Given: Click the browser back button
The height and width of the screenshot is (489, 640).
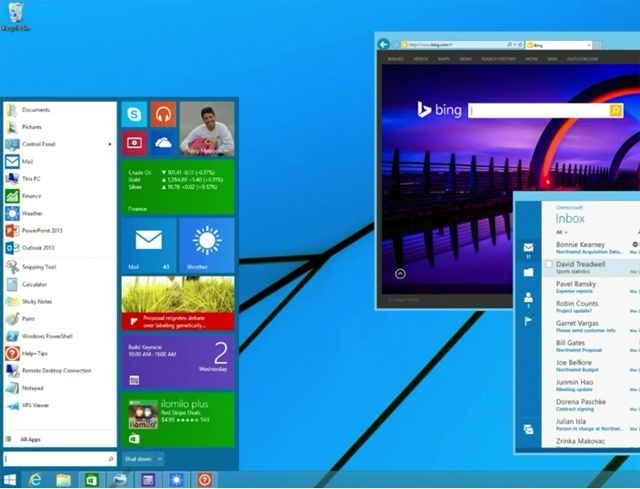Looking at the screenshot, I should coord(383,44).
